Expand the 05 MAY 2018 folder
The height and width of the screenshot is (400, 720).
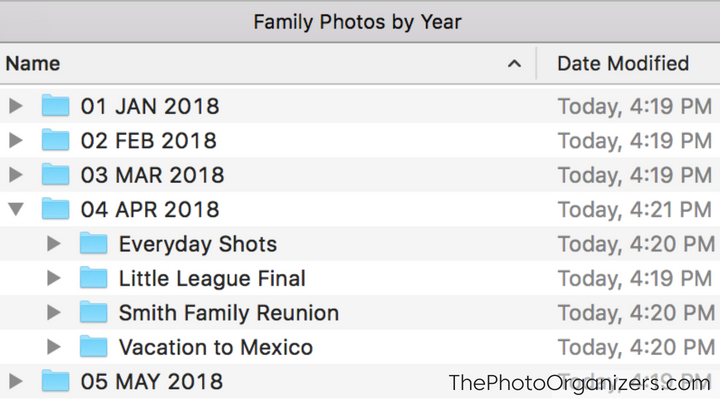pos(16,381)
